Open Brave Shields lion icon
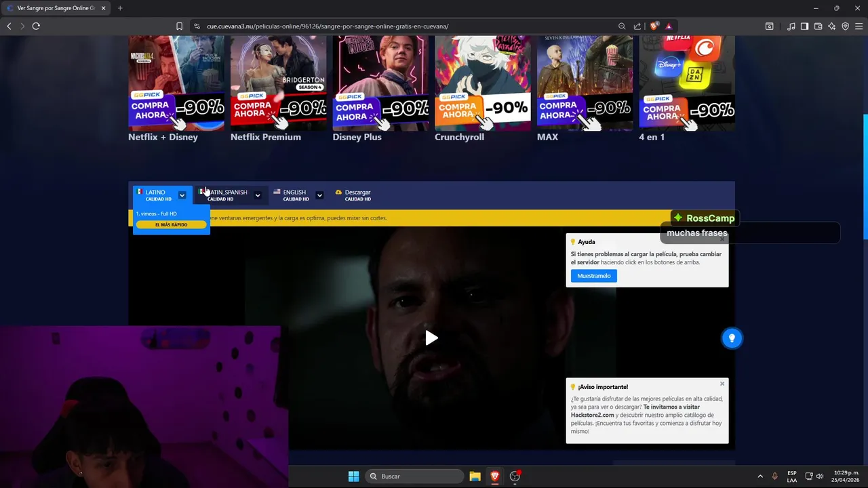The height and width of the screenshot is (488, 868). pyautogui.click(x=654, y=26)
